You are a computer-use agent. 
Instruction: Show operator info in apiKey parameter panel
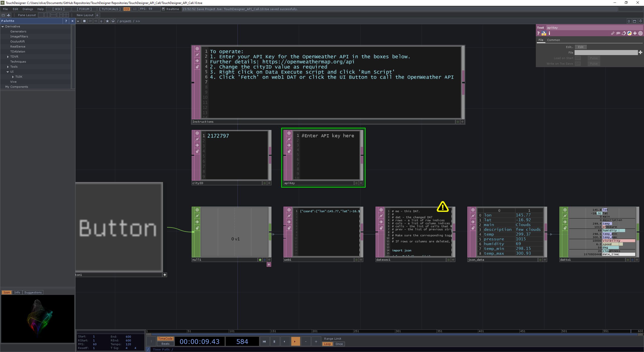click(x=549, y=33)
